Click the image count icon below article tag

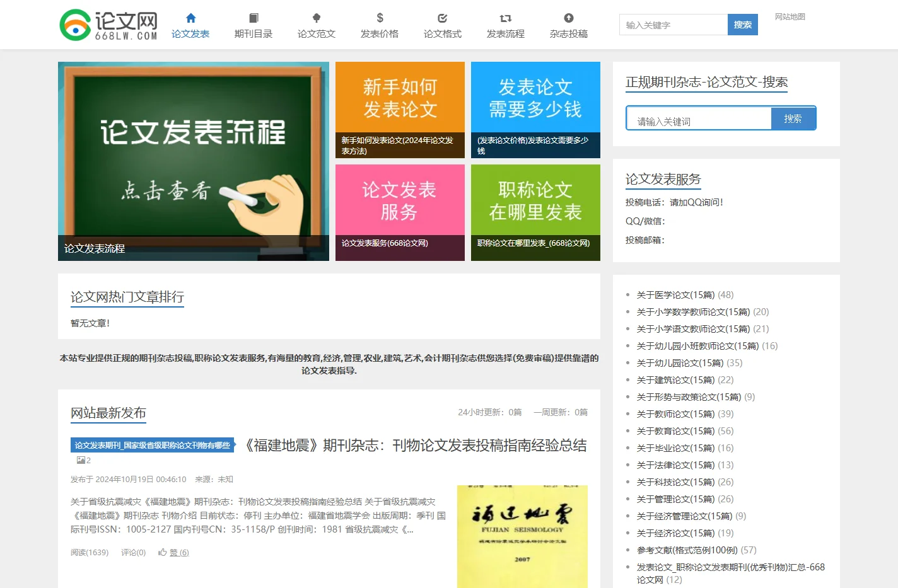pos(81,460)
